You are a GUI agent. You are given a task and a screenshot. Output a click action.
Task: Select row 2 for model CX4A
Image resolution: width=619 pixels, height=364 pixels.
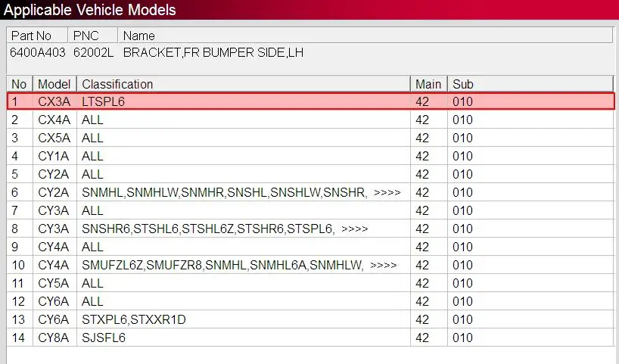[311, 120]
